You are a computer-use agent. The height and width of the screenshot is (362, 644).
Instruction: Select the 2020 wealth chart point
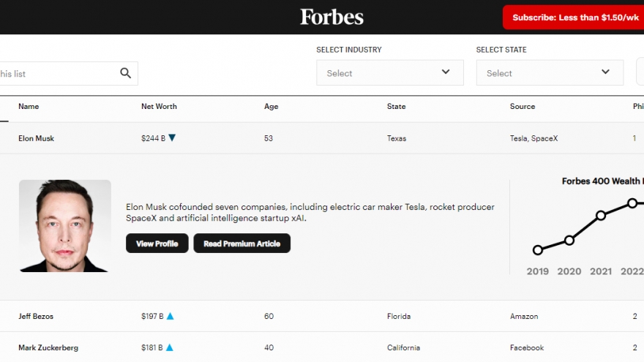tap(569, 241)
